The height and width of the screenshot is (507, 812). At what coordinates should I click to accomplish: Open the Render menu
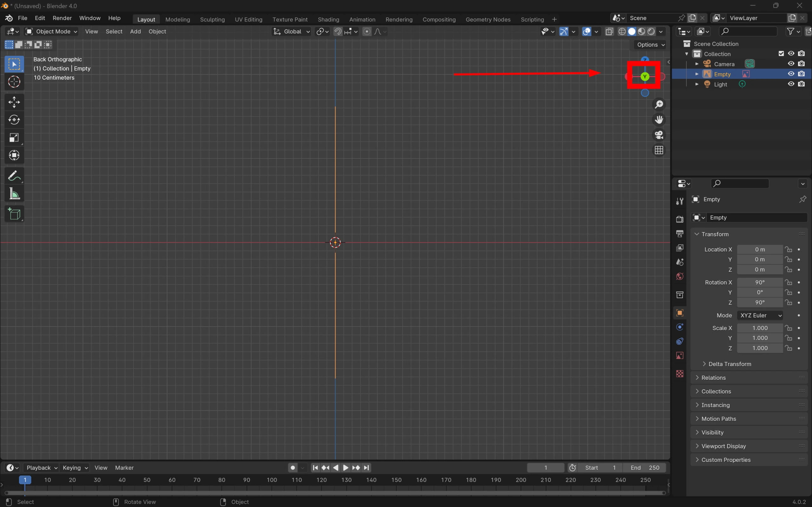point(62,18)
